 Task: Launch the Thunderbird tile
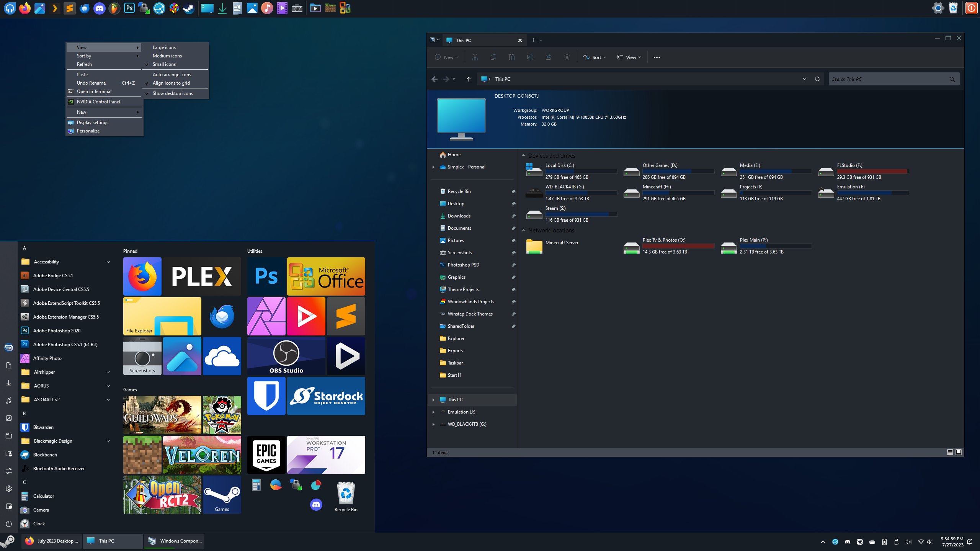[x=222, y=316]
